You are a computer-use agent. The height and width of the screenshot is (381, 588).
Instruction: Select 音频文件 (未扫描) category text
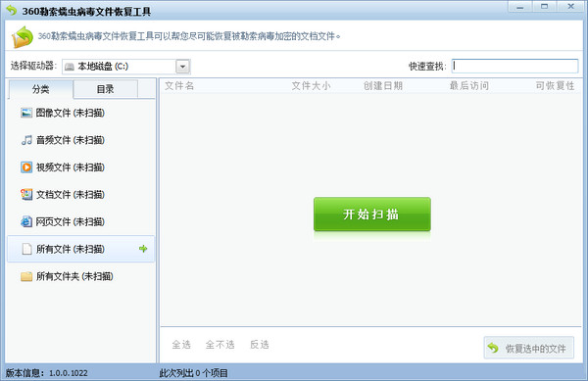(71, 140)
